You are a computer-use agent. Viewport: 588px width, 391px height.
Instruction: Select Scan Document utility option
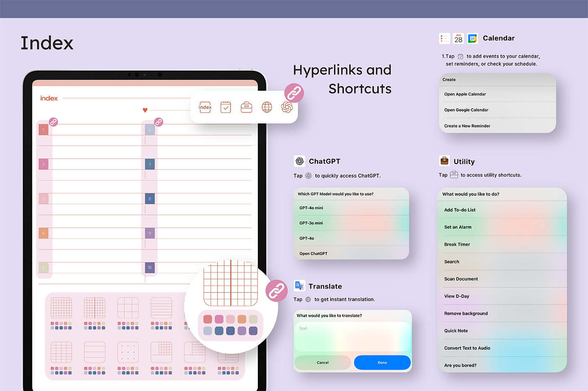pos(461,279)
